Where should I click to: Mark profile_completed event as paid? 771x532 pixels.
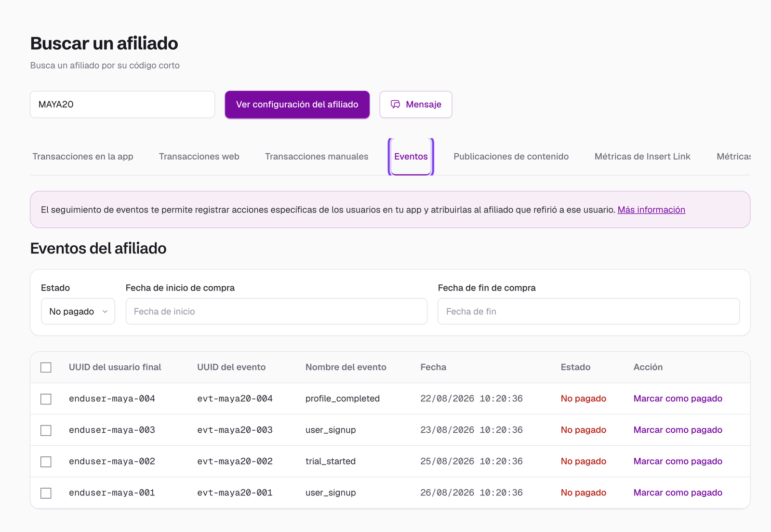(x=678, y=399)
